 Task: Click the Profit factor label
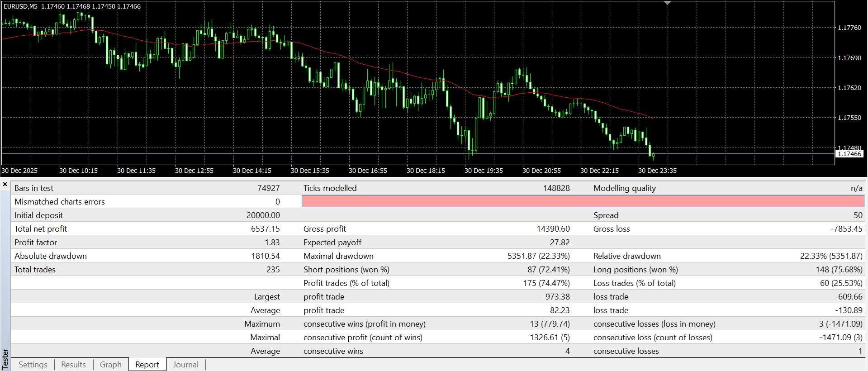pos(36,243)
